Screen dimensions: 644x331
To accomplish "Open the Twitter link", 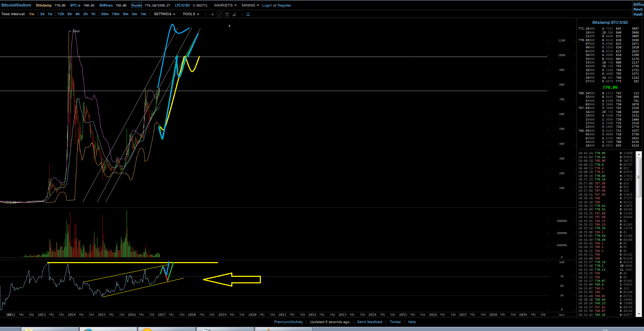I will 395,322.
